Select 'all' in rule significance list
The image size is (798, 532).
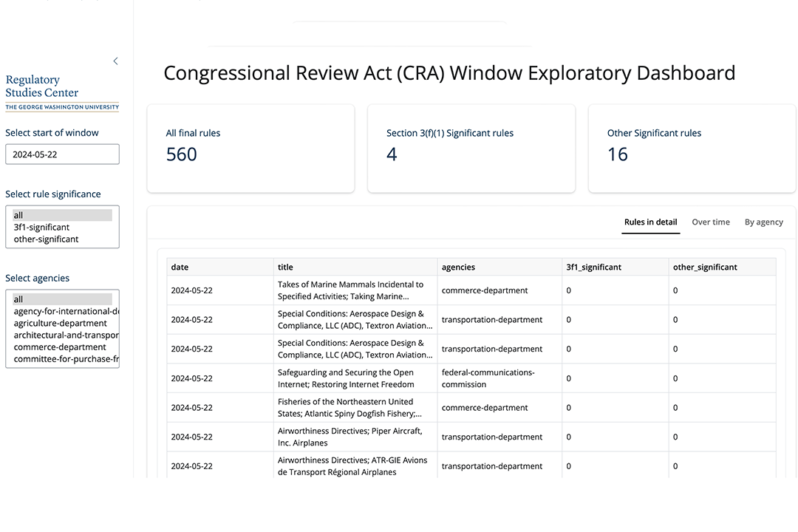click(x=62, y=216)
